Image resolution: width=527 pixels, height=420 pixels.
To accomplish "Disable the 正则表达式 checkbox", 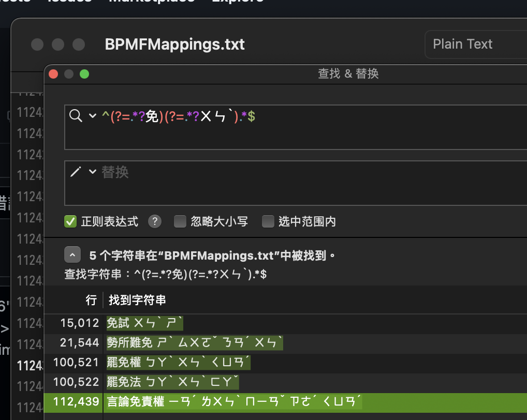I will tap(70, 221).
